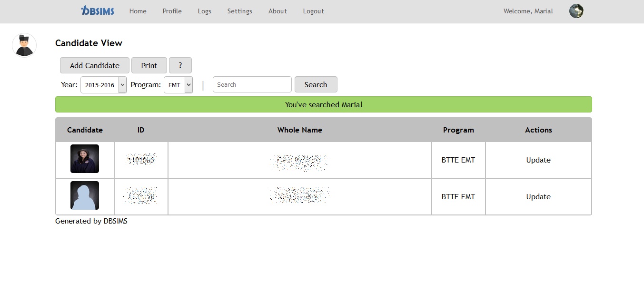Image resolution: width=644 pixels, height=306 pixels.
Task: Expand the Year dropdown showing 2015-2016
Action: 103,84
